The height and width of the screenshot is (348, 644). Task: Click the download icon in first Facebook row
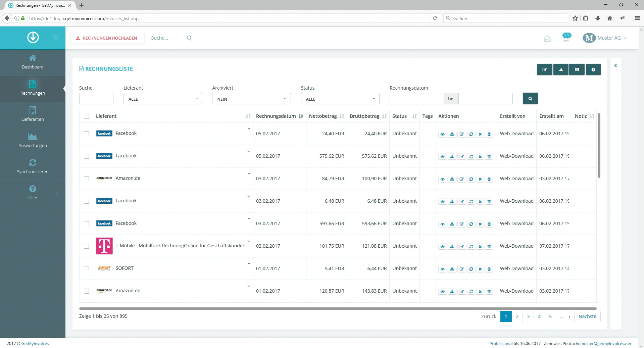[452, 134]
